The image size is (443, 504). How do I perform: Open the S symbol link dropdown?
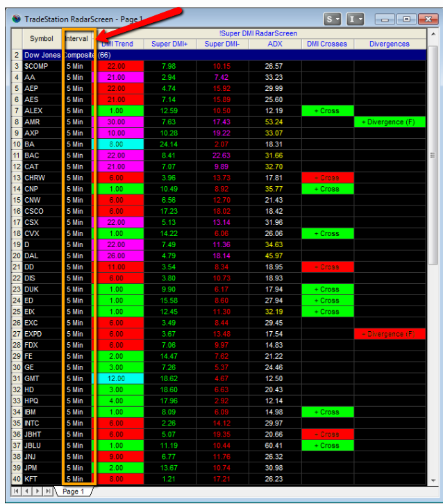click(x=332, y=19)
